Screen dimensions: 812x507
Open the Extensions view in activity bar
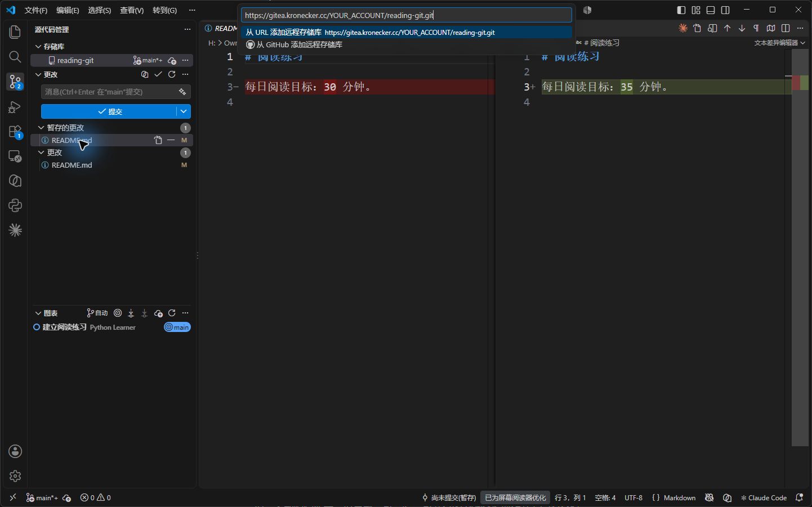(x=15, y=132)
